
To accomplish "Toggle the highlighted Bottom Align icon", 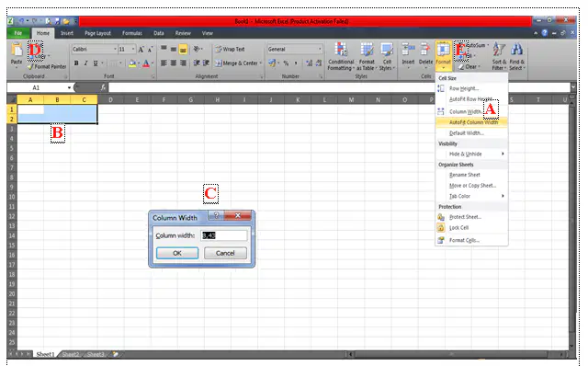I will coord(183,49).
